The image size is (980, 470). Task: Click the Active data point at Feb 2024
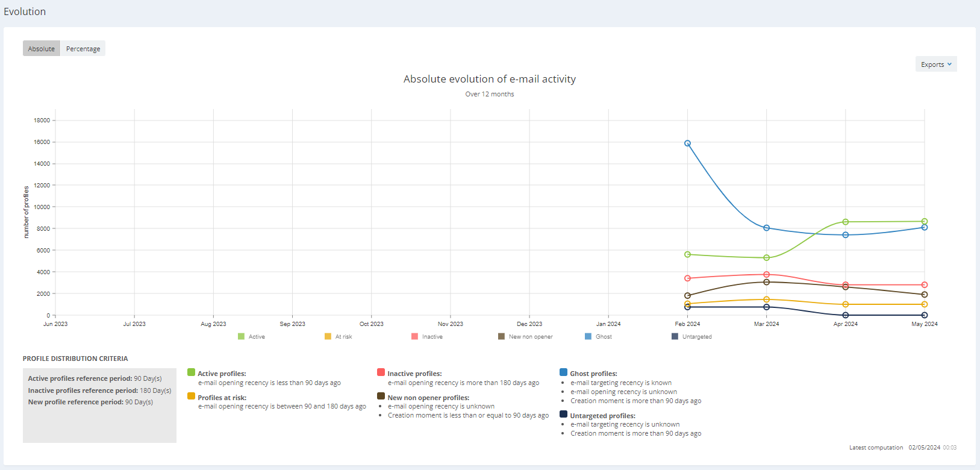(687, 254)
